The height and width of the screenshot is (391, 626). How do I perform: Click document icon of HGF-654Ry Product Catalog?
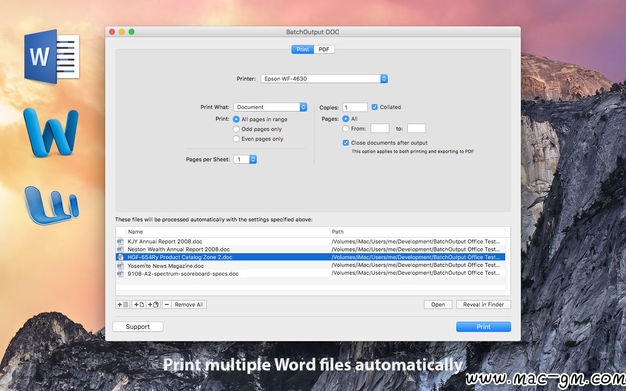pyautogui.click(x=120, y=257)
